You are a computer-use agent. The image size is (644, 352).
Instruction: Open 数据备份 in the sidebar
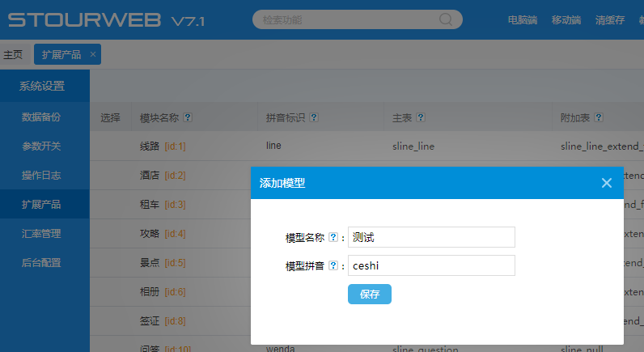(x=41, y=117)
